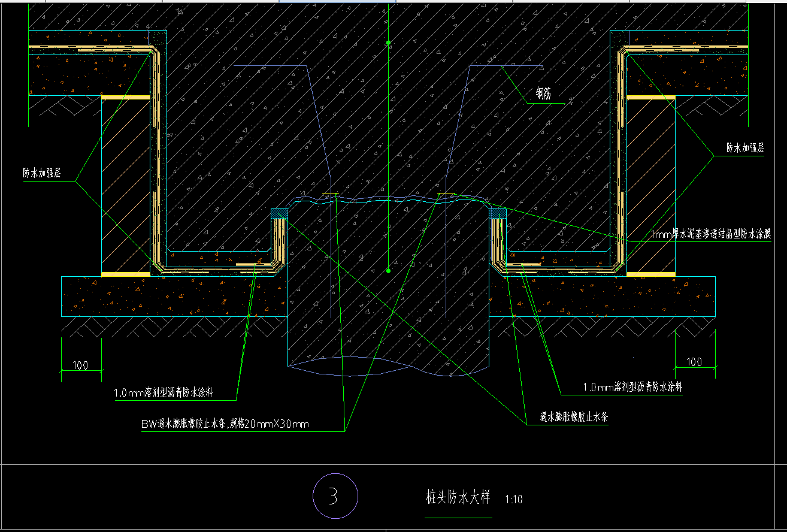Click the "遇水膨胀橡胶止水条" label without BW prefix
Viewport: 787px width, 532px height.
point(574,418)
